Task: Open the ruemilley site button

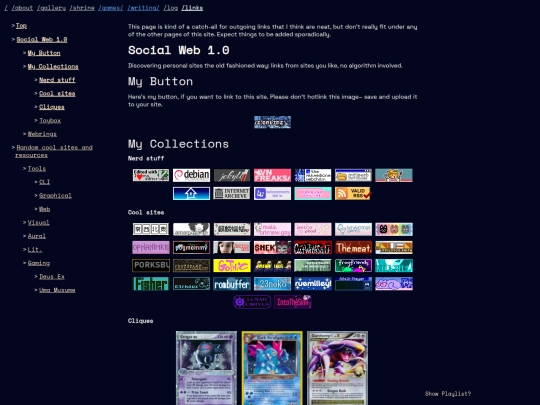Action: 313,284
